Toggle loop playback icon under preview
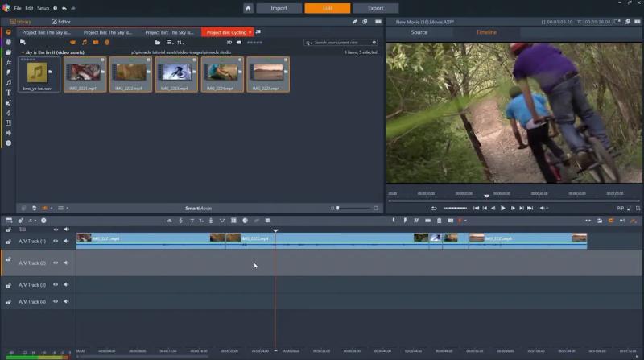The width and height of the screenshot is (644, 360). (433, 209)
